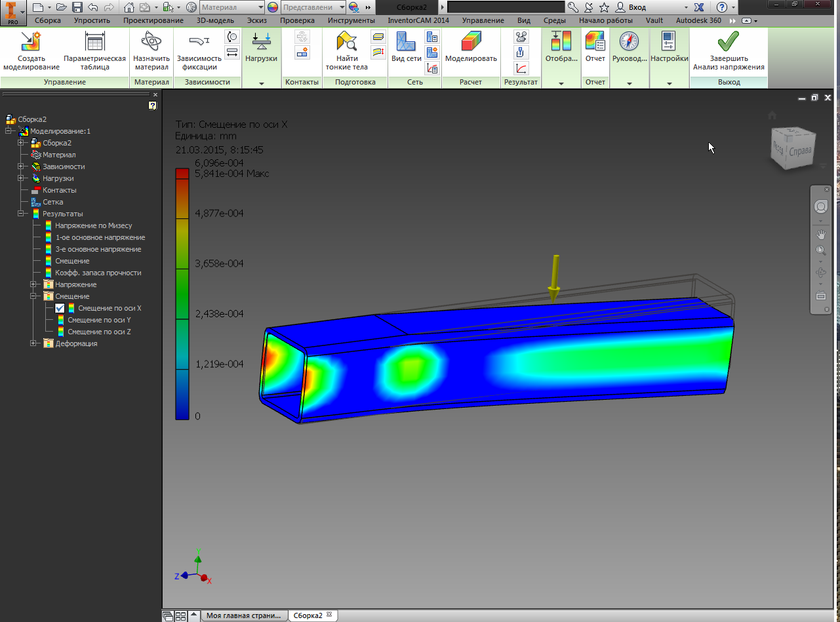Select Напряжение по Мизесу result

93,225
